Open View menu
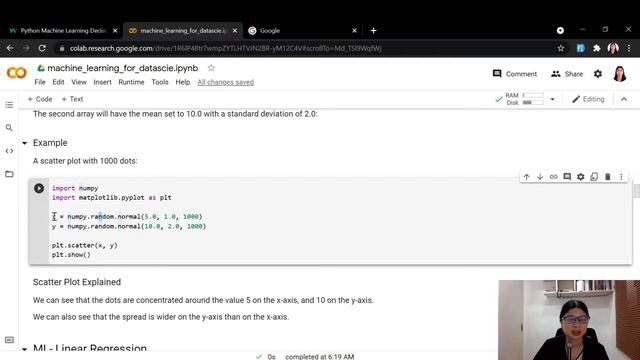This screenshot has height=360, width=640. 79,82
